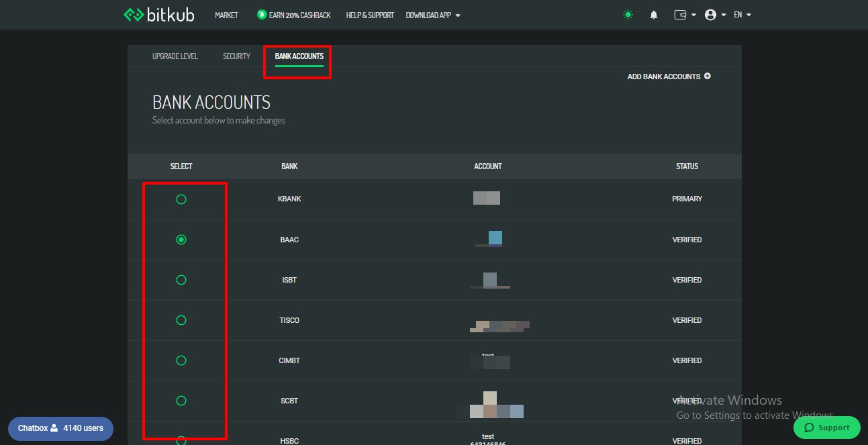Open the user profile account icon
This screenshot has height=445, width=868.
(710, 14)
